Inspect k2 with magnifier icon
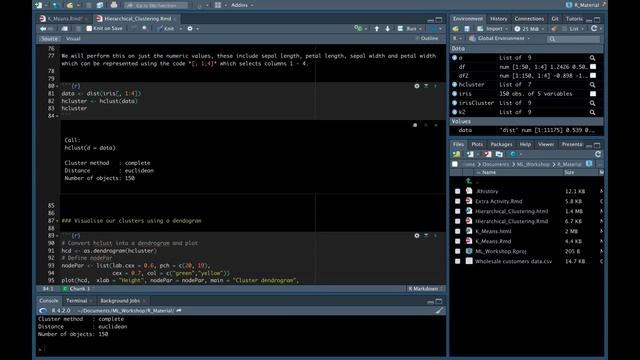This screenshot has height=360, width=640. pos(592,112)
